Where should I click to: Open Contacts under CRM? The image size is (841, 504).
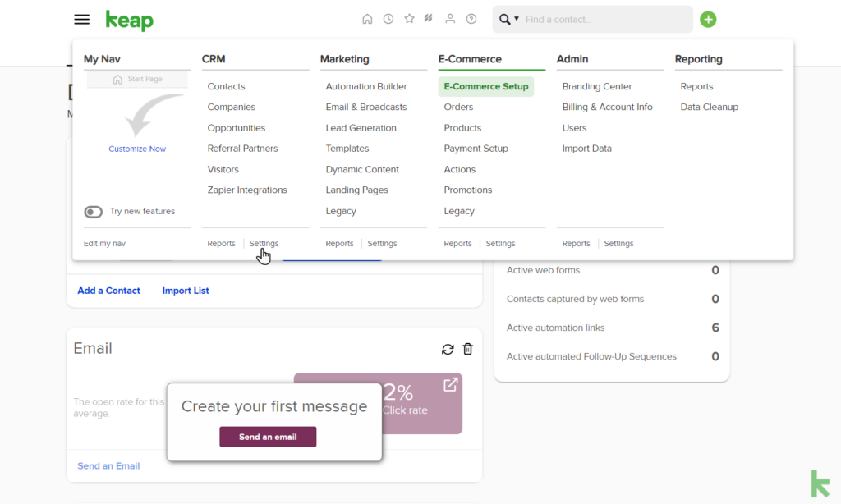(x=227, y=86)
